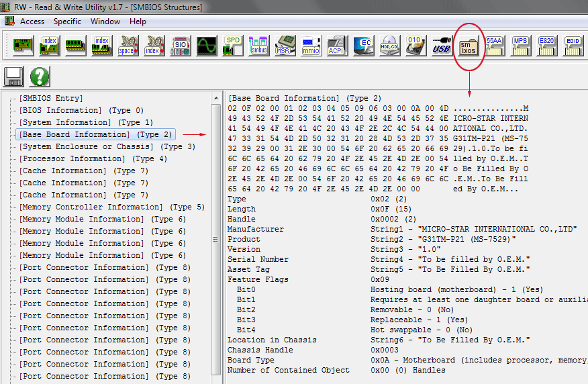This screenshot has width=588, height=384.
Task: Open the 55AA option ROM tool
Action: (x=494, y=46)
